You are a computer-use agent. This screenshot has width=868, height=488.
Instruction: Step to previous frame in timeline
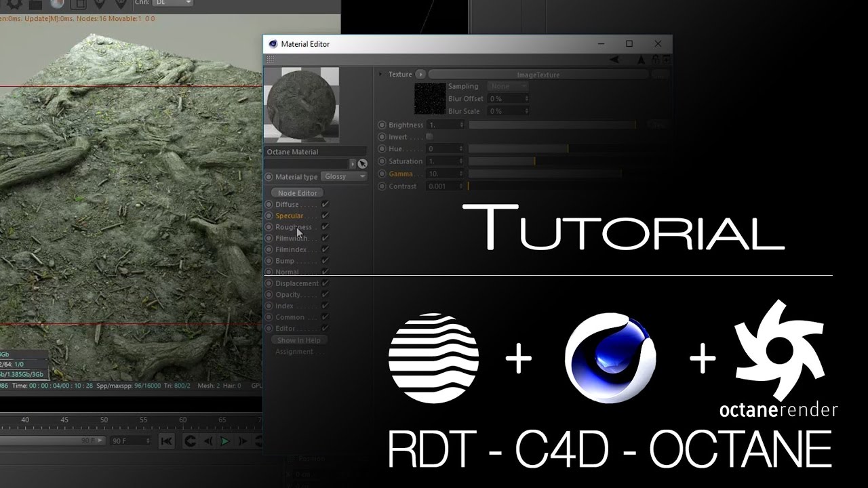pos(210,441)
